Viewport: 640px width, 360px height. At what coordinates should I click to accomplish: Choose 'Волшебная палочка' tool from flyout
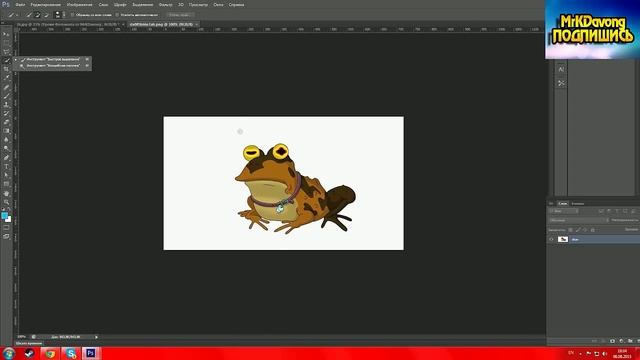(53, 65)
